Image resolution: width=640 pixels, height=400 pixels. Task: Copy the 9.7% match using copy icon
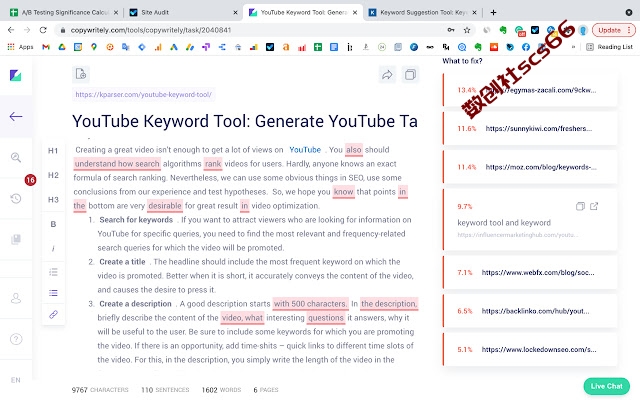[x=580, y=207]
